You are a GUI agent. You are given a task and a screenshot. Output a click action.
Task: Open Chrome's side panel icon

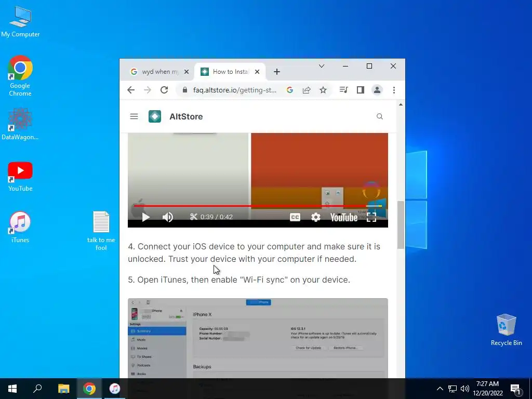pos(361,90)
